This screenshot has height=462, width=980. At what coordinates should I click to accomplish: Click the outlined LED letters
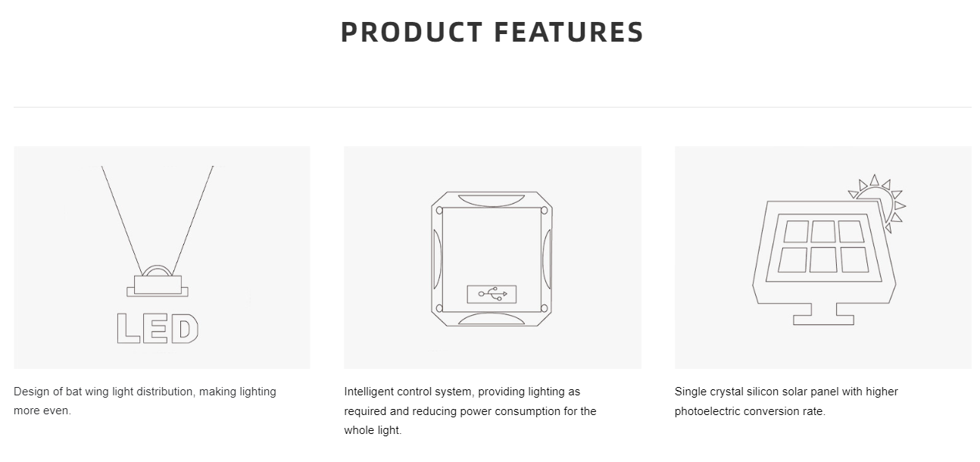pos(158,329)
